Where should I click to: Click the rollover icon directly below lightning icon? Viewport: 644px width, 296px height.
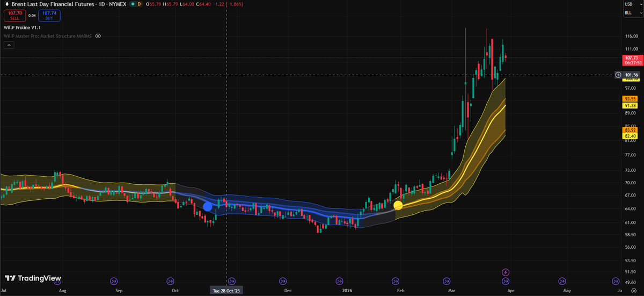coord(506,280)
